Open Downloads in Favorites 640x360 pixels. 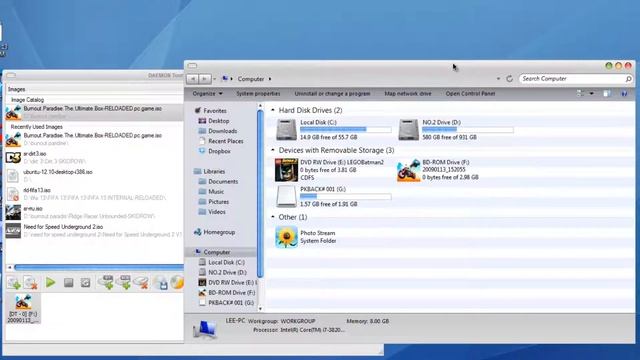[222, 131]
